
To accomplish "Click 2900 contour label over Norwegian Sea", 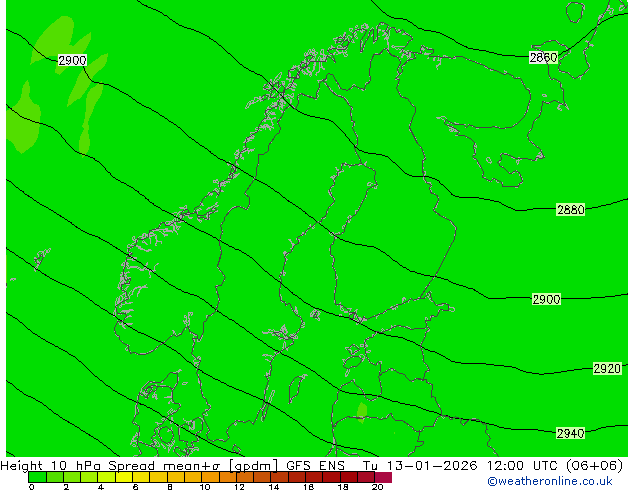I will pos(72,60).
